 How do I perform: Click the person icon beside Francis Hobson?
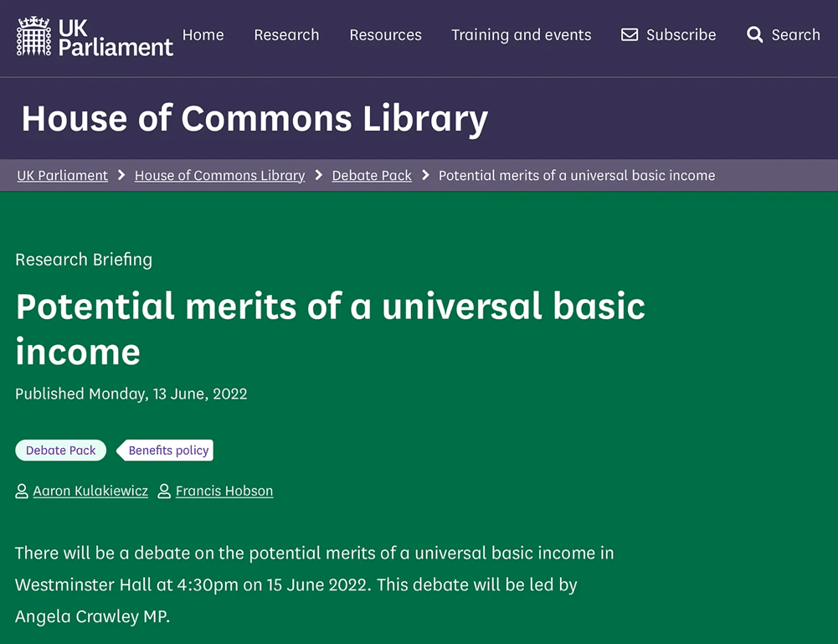point(164,491)
